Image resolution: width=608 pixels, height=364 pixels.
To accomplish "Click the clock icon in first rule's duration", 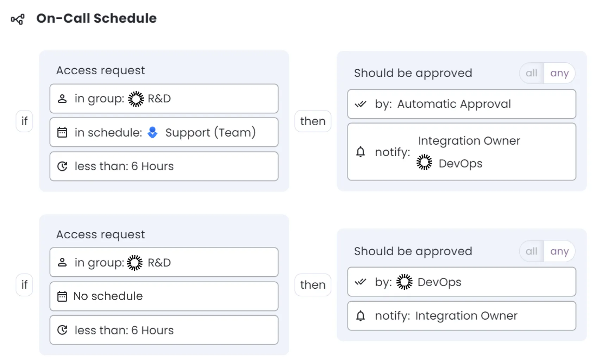I will pos(62,166).
